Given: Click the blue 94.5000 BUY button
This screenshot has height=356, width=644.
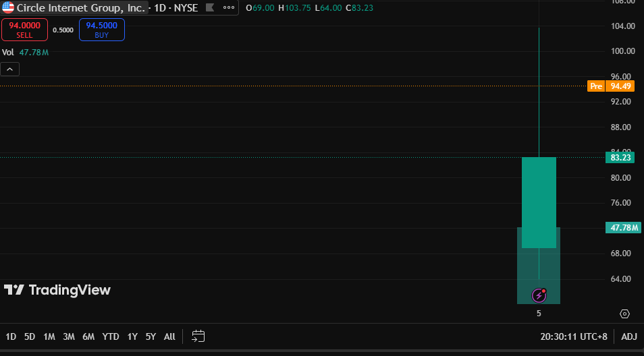Looking at the screenshot, I should coord(101,30).
